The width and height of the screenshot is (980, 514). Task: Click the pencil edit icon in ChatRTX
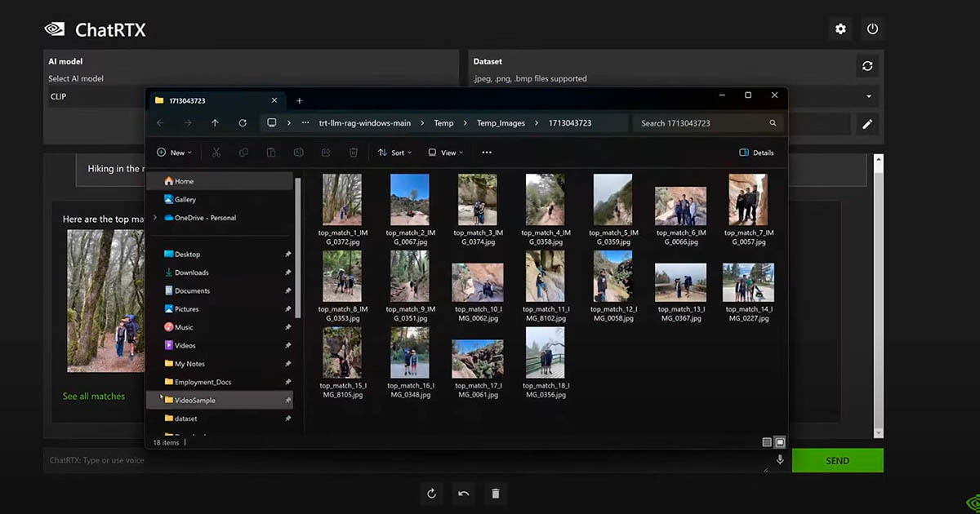(867, 124)
